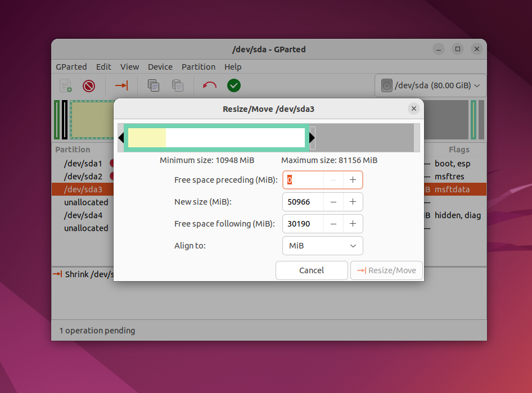Decrease New size value with minus

pyautogui.click(x=333, y=202)
